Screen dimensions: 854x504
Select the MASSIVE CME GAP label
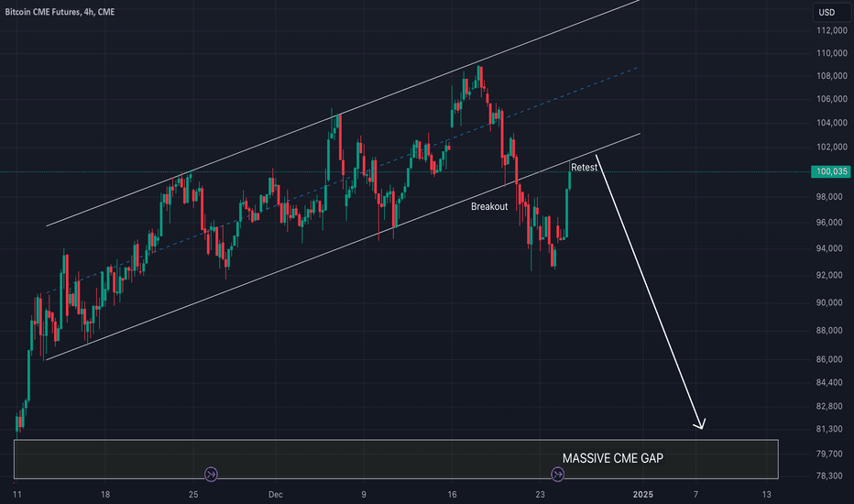click(613, 458)
